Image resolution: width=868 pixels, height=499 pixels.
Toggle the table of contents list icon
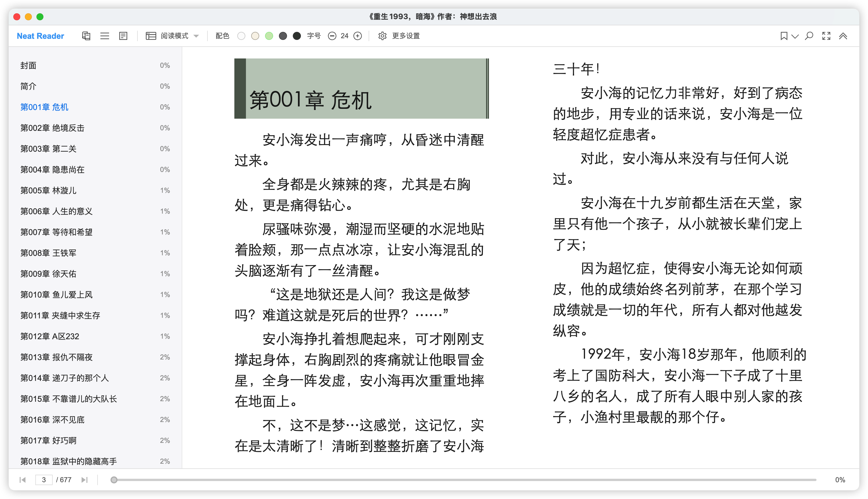click(104, 36)
